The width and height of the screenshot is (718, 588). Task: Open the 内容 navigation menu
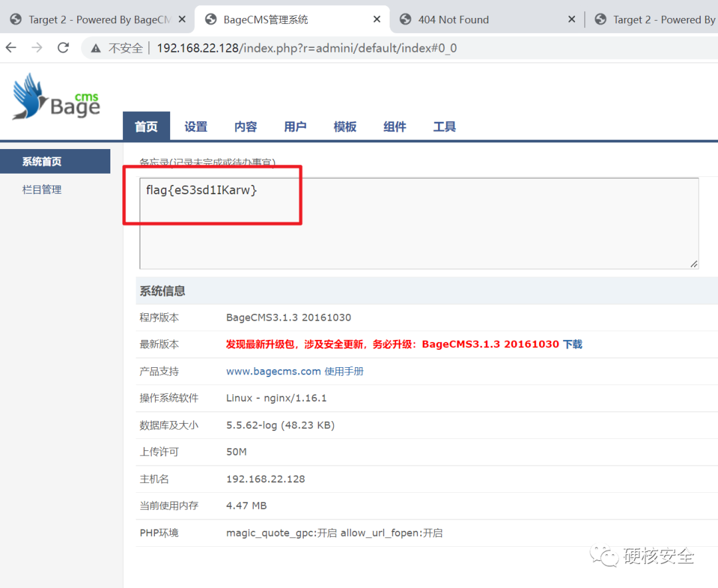click(246, 126)
